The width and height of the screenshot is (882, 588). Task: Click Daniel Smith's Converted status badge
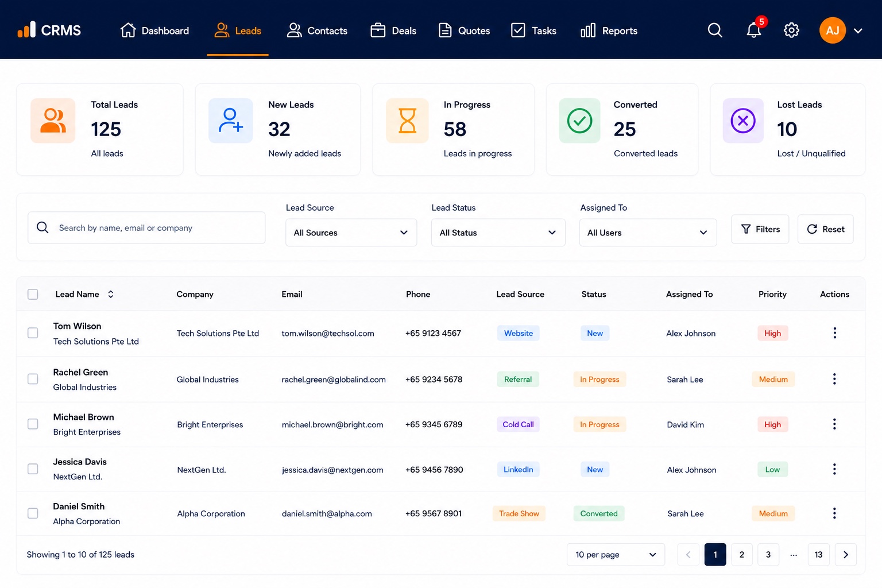tap(599, 513)
